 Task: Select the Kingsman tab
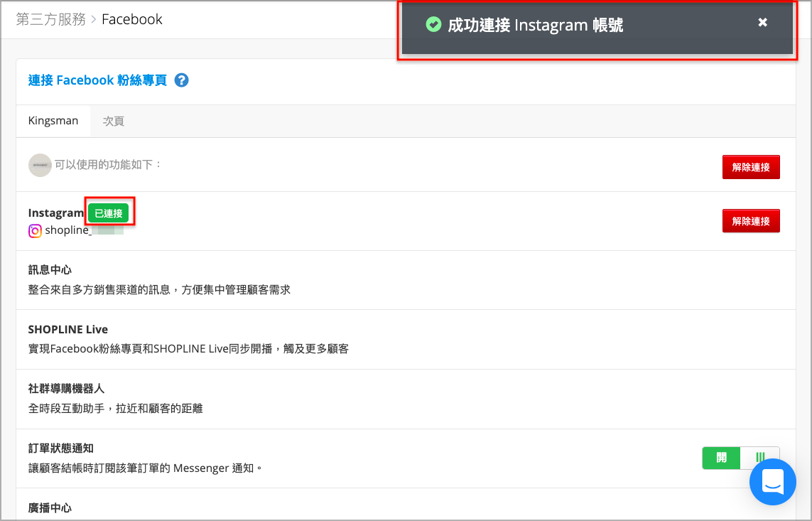pyautogui.click(x=53, y=121)
